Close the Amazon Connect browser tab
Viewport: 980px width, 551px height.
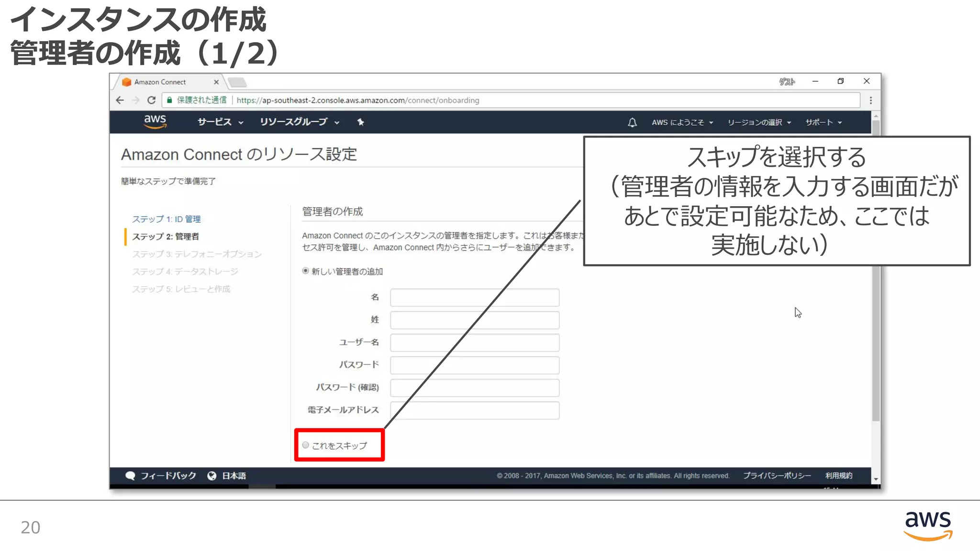[216, 82]
